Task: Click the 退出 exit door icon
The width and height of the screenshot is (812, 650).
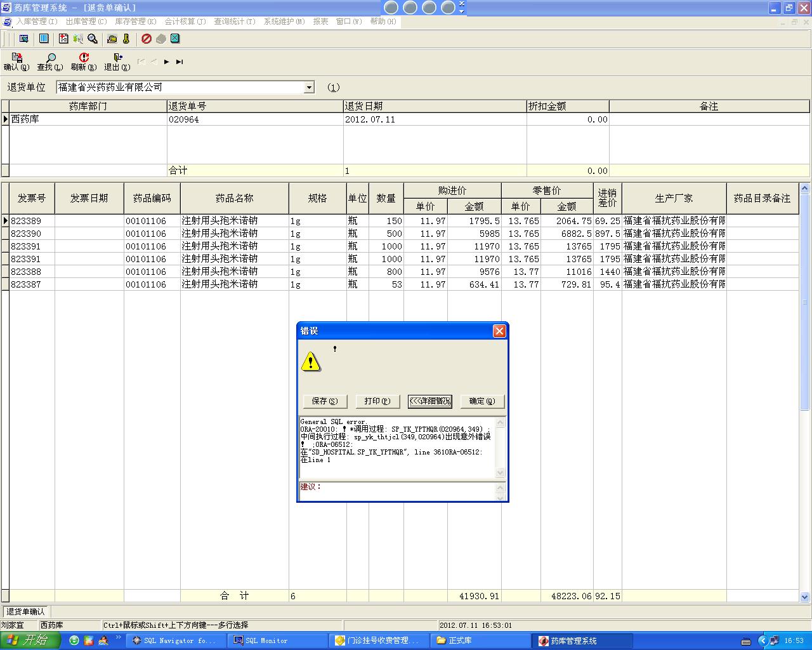Action: pyautogui.click(x=117, y=62)
